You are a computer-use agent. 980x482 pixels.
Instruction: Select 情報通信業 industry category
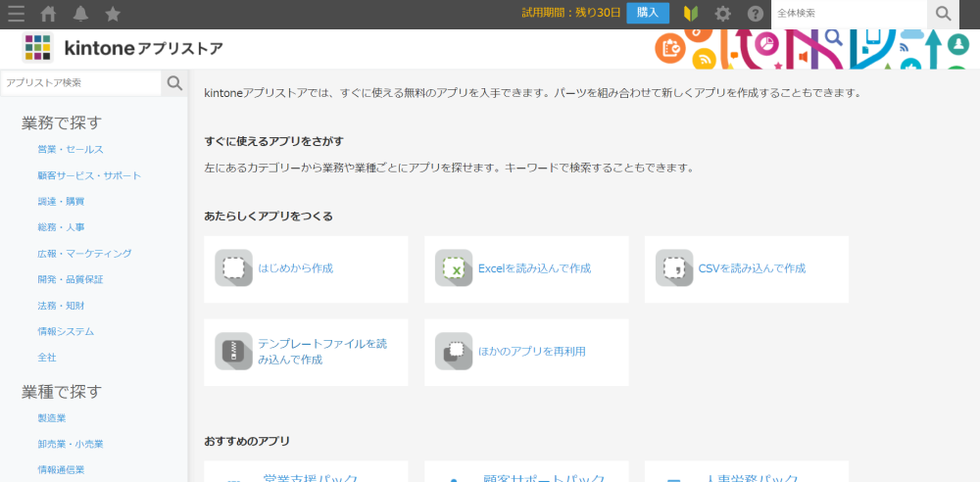click(x=61, y=469)
